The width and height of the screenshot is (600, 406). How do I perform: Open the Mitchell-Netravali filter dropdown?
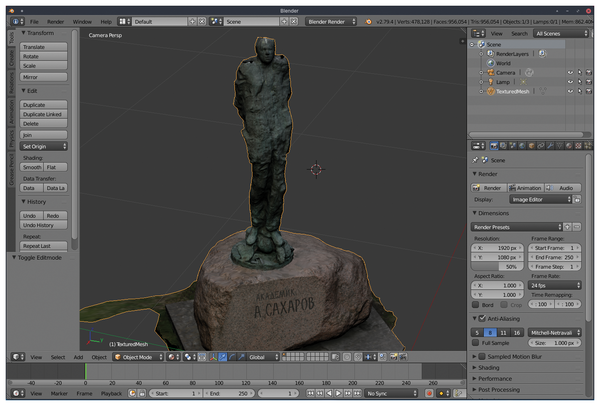554,333
